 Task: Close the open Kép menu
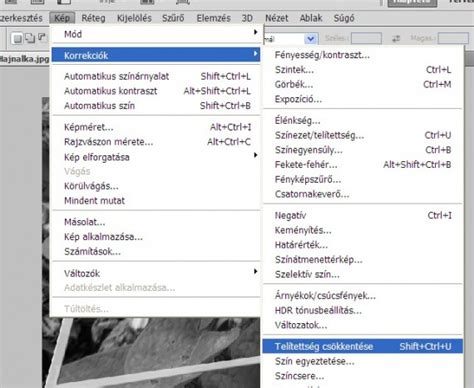[62, 18]
